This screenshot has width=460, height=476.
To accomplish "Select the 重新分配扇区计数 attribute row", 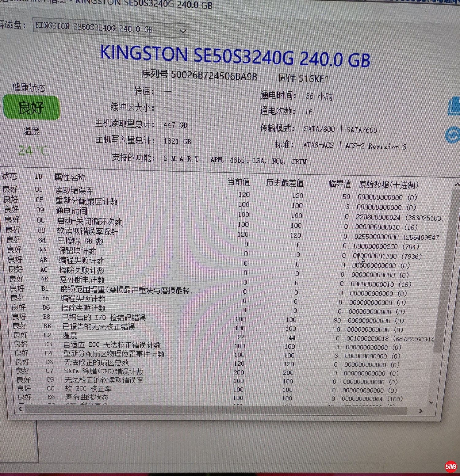I will (86, 201).
